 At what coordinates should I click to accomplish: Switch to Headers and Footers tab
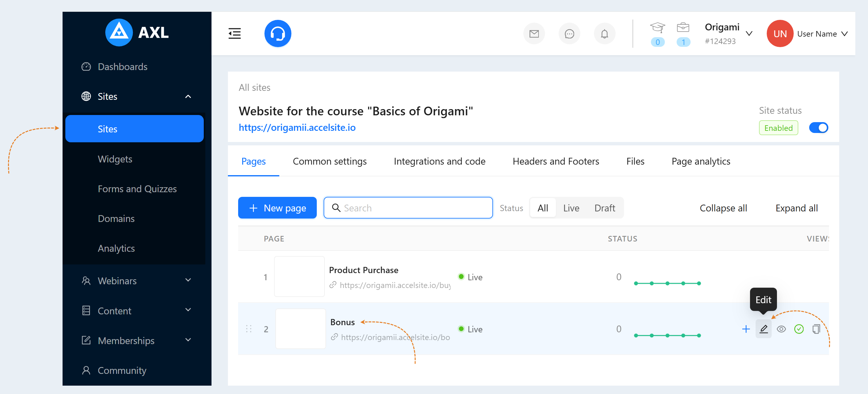556,161
